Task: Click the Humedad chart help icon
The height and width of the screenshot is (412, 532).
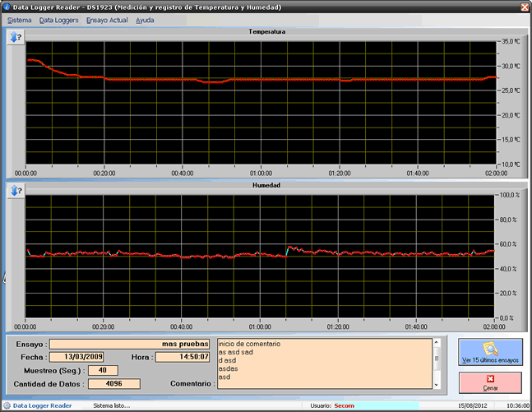Action: (x=15, y=191)
